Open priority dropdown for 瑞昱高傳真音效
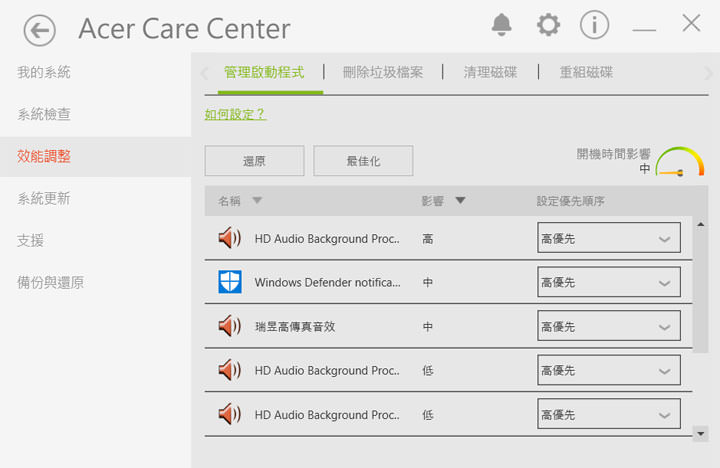Viewport: 720px width, 468px height. click(x=608, y=326)
